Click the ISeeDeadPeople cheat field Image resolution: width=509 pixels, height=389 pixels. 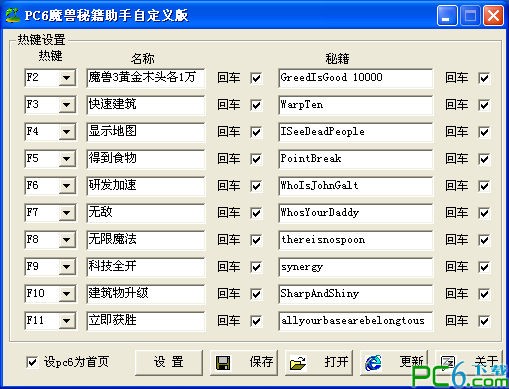(x=355, y=132)
